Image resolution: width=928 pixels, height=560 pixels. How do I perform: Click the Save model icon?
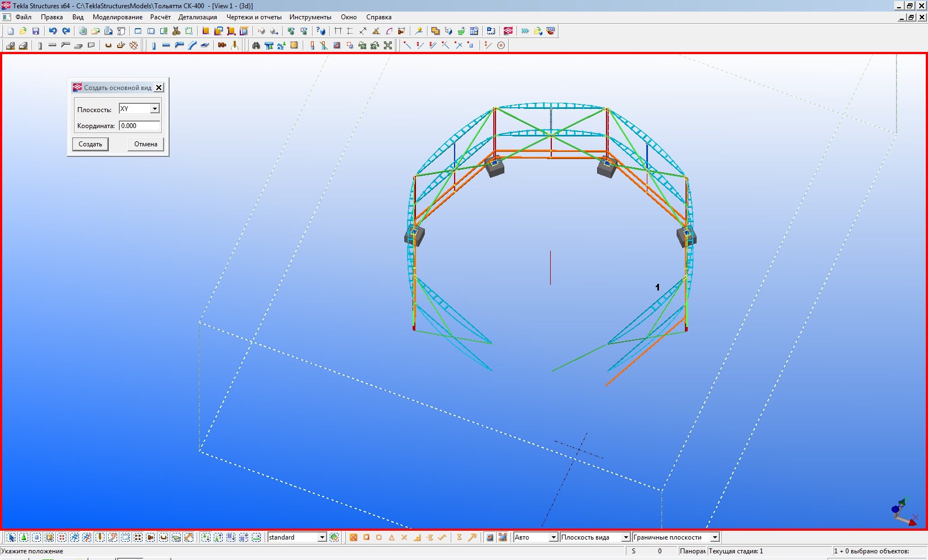36,31
